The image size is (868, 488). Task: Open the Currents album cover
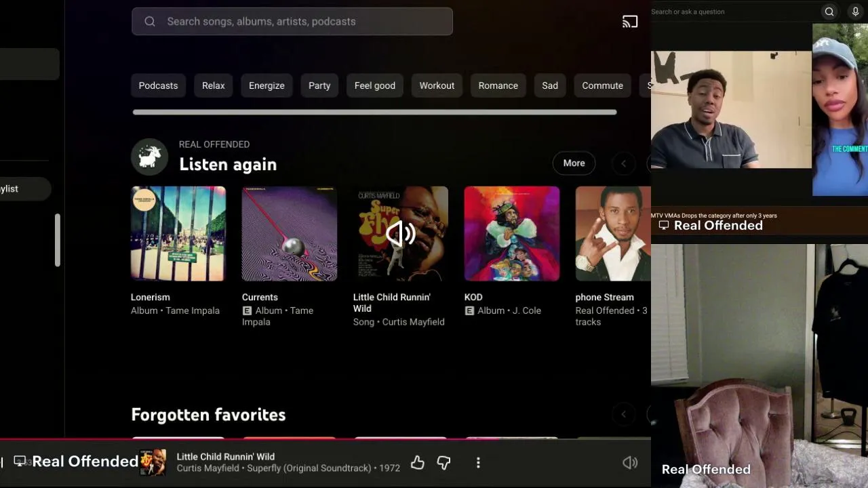(290, 234)
